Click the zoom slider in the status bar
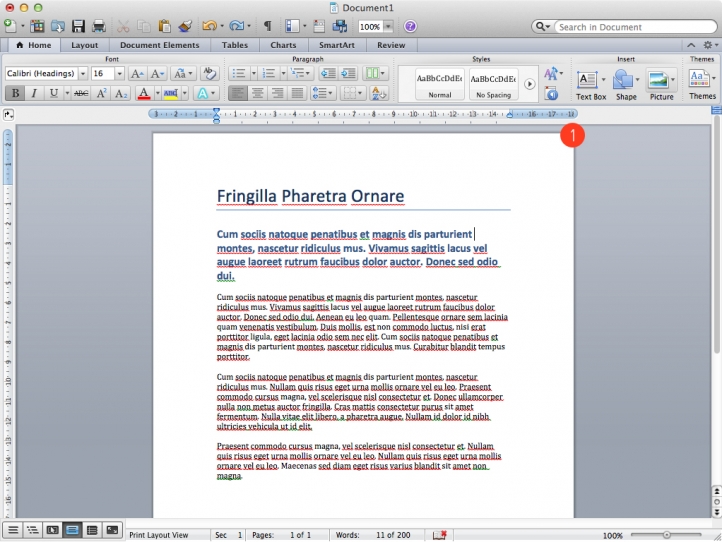This screenshot has width=722, height=542. pos(665,535)
